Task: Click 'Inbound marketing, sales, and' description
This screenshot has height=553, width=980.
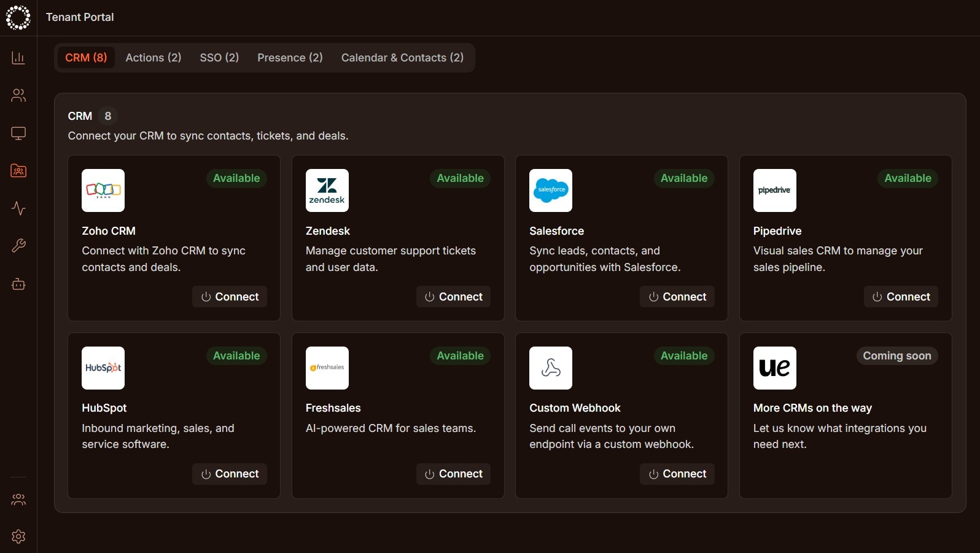Action: point(158,436)
